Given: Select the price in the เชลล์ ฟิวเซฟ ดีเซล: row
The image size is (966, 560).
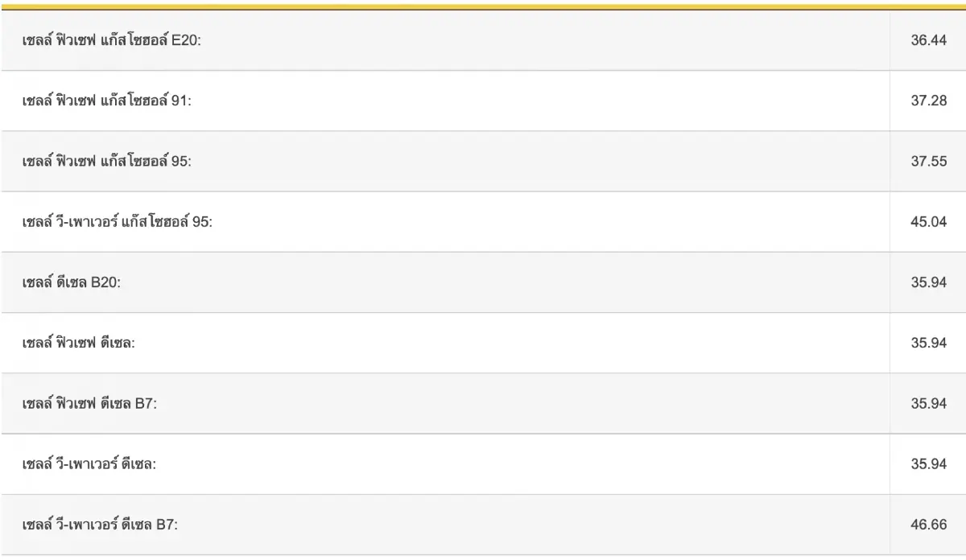Looking at the screenshot, I should pyautogui.click(x=928, y=343).
